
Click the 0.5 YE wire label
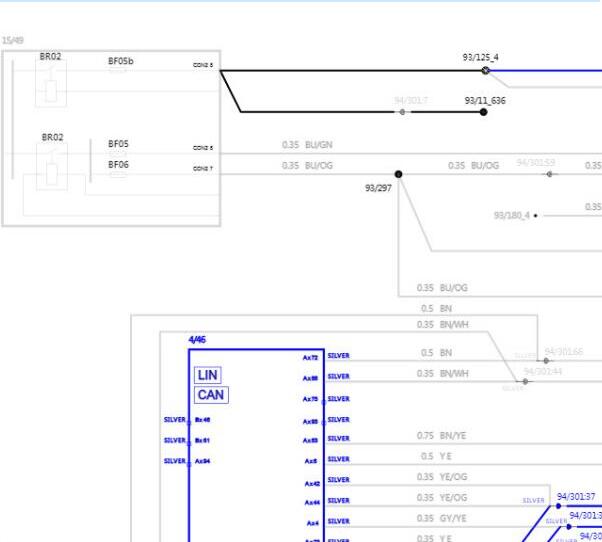436,456
